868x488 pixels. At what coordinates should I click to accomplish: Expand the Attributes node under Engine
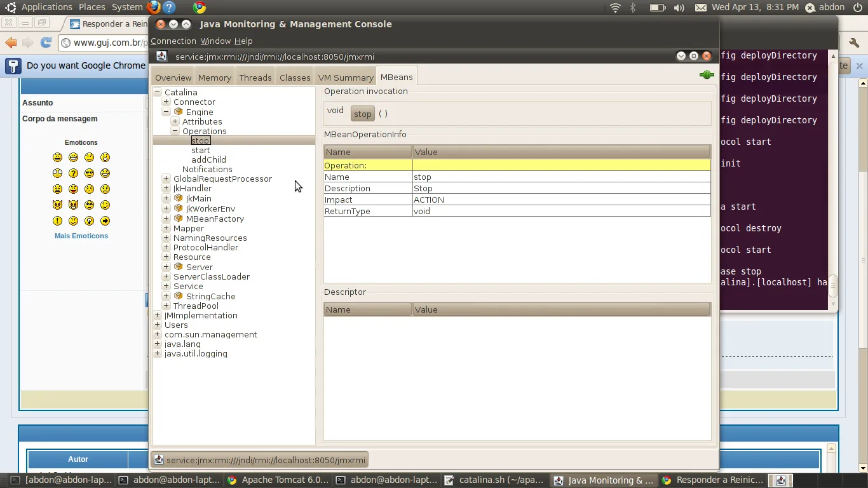click(175, 121)
